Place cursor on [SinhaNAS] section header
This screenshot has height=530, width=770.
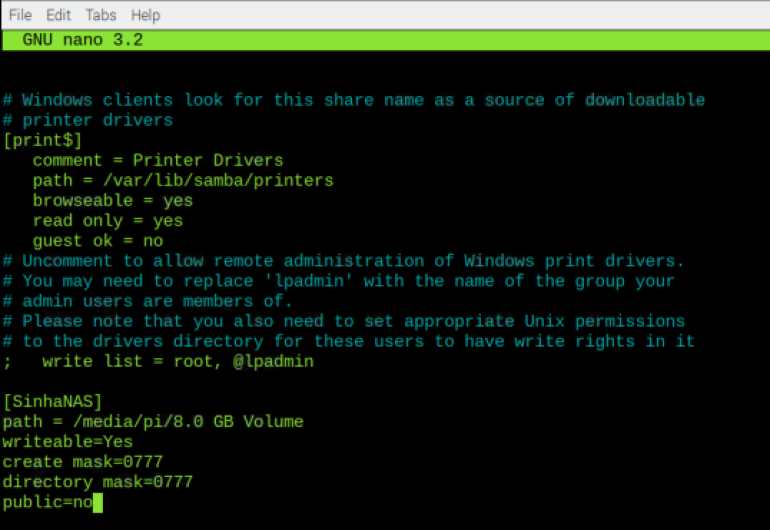tap(52, 402)
